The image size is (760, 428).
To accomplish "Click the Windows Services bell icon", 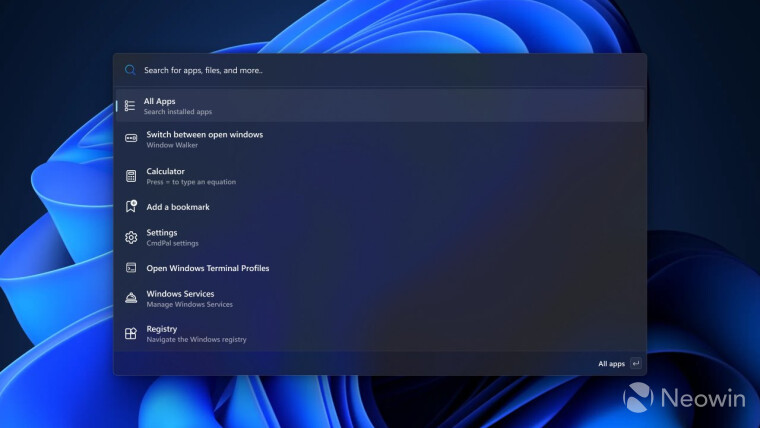I will coord(131,298).
